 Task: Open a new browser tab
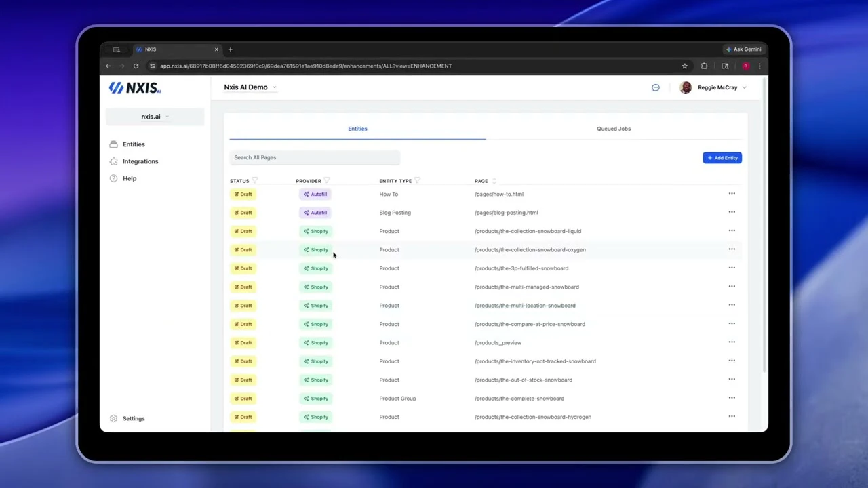(x=230, y=49)
